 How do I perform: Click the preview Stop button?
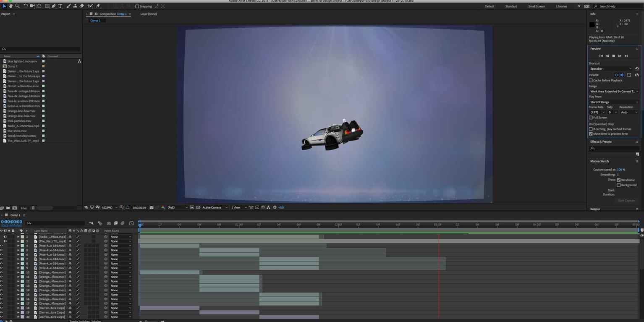point(613,56)
